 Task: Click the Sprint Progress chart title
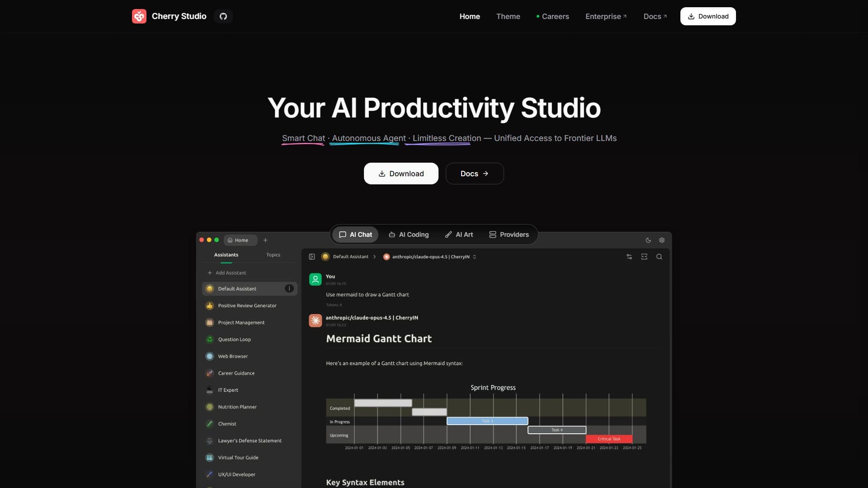click(x=493, y=388)
